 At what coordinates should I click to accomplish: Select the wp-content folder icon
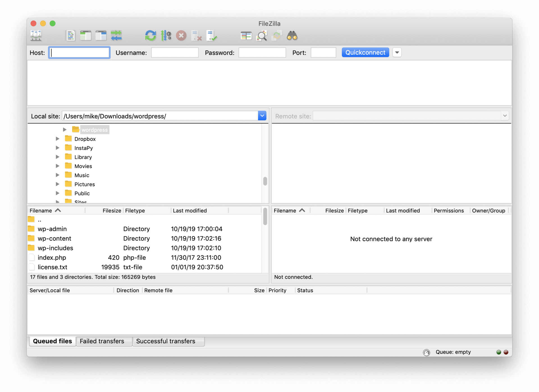(x=31, y=238)
